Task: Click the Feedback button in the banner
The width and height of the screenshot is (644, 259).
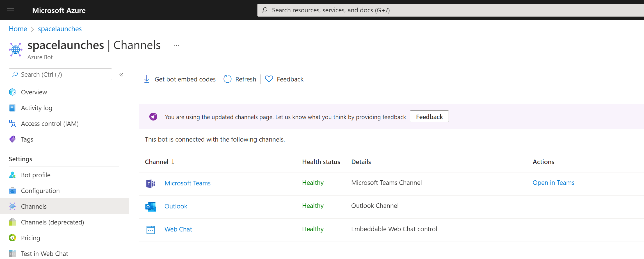Action: point(429,117)
